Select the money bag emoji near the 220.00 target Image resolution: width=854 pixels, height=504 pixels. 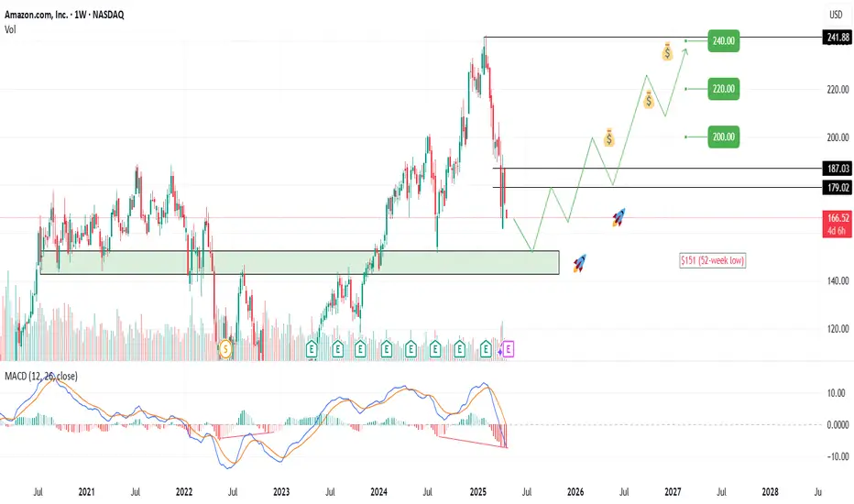[x=648, y=100]
